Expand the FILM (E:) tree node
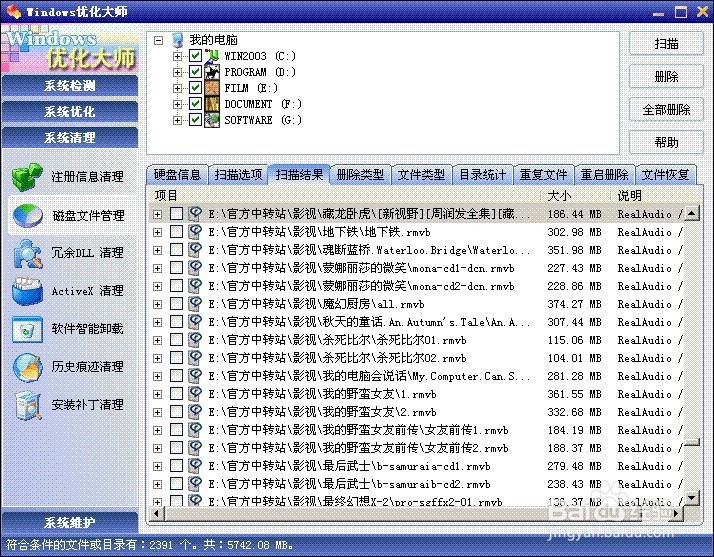 (x=178, y=88)
